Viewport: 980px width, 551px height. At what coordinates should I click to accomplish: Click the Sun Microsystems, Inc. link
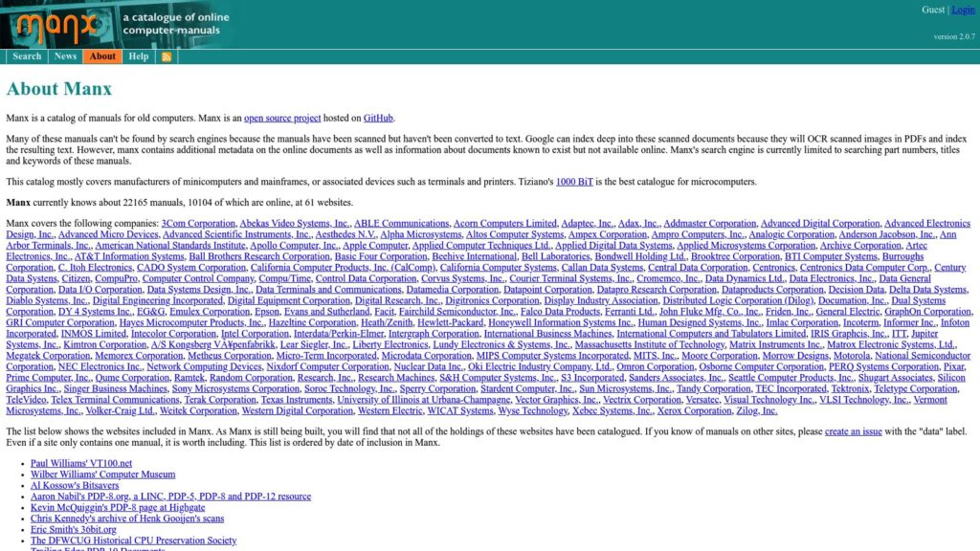(625, 389)
